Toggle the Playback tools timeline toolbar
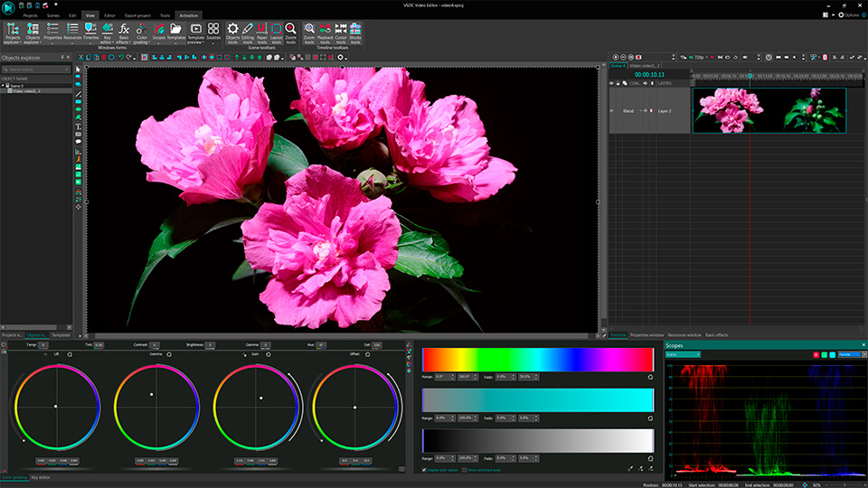This screenshot has height=488, width=868. (325, 33)
